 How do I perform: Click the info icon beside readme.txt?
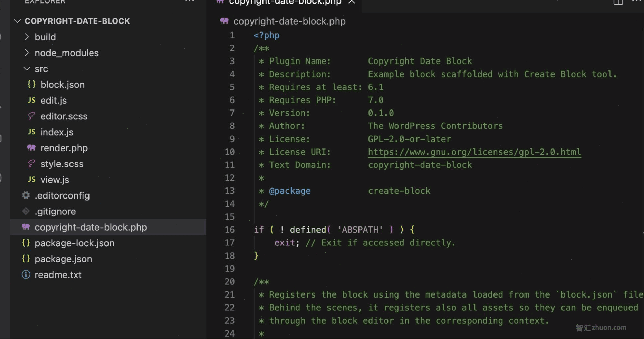(26, 274)
